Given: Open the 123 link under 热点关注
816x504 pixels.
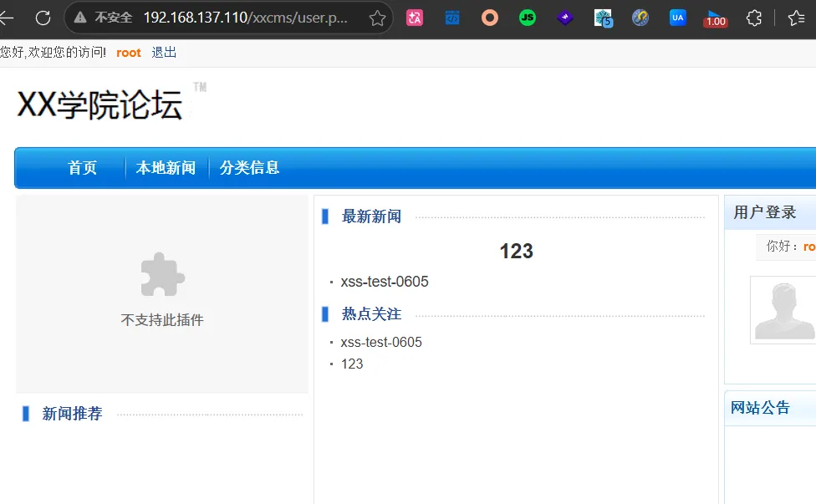Looking at the screenshot, I should [x=352, y=364].
